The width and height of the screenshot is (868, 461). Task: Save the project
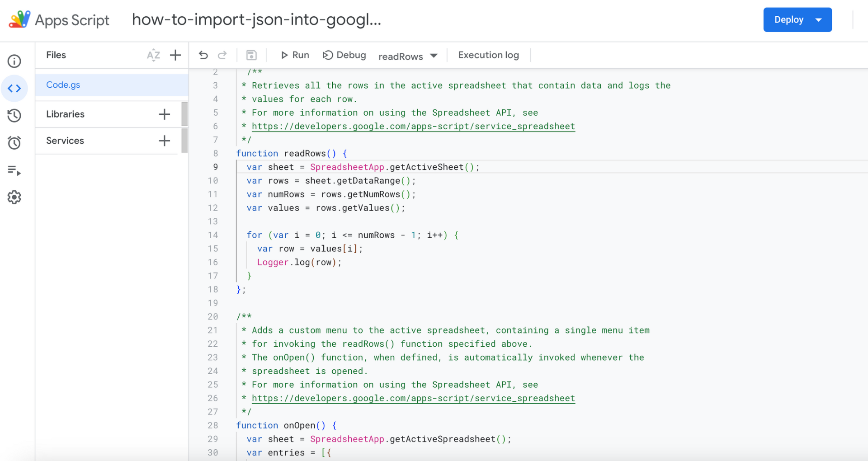pos(251,55)
